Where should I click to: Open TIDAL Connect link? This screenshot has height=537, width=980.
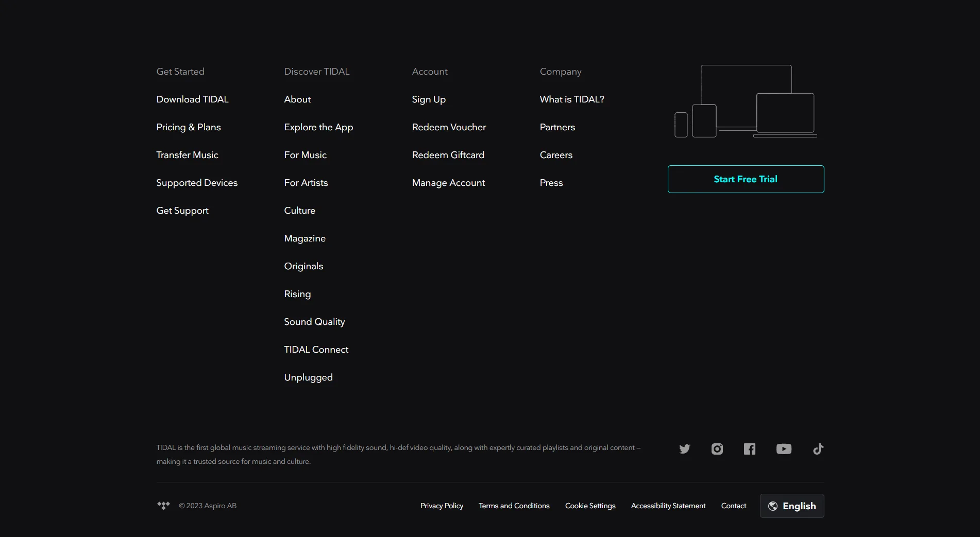tap(316, 350)
